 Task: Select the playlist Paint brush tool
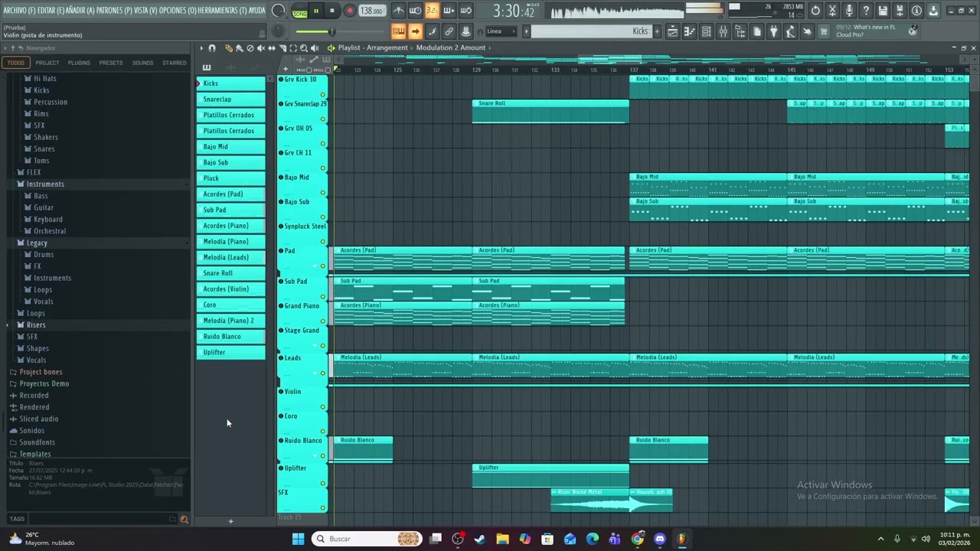[x=239, y=48]
